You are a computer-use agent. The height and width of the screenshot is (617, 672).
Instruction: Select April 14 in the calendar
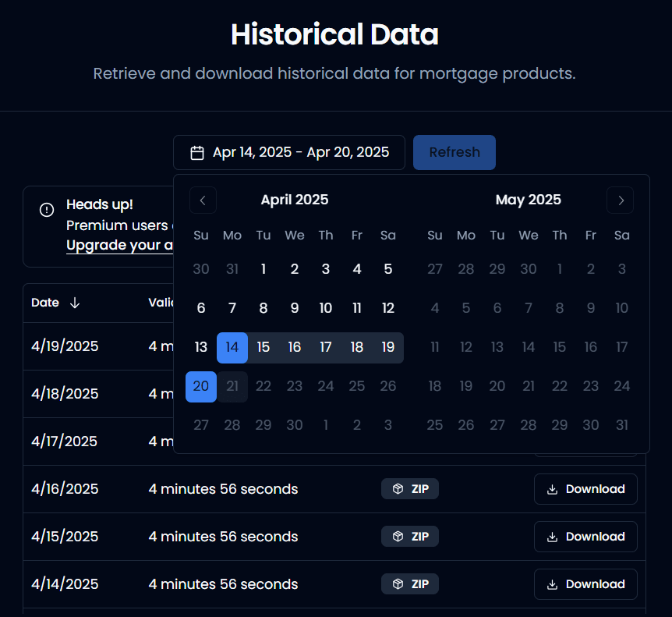click(x=232, y=347)
